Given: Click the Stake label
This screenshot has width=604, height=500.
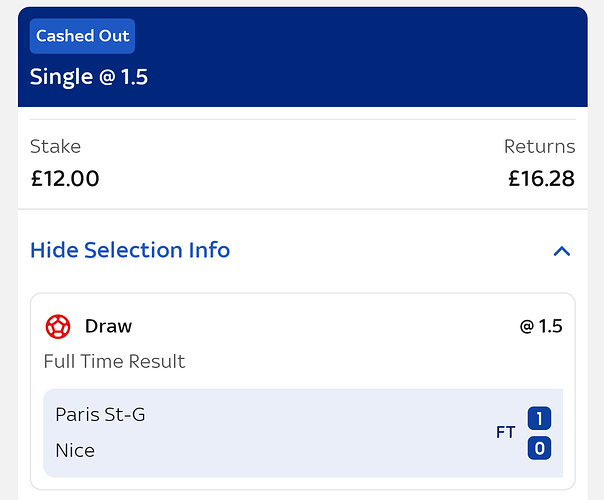Looking at the screenshot, I should pos(55,147).
